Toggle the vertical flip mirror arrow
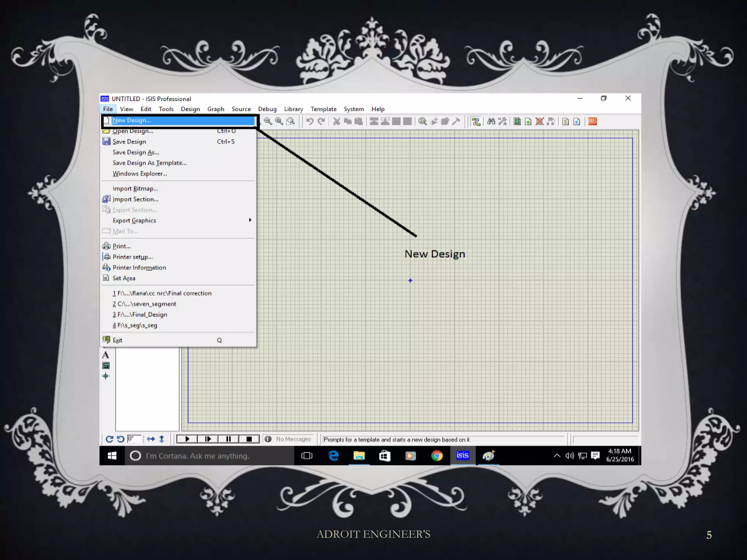747x560 pixels. 162,439
